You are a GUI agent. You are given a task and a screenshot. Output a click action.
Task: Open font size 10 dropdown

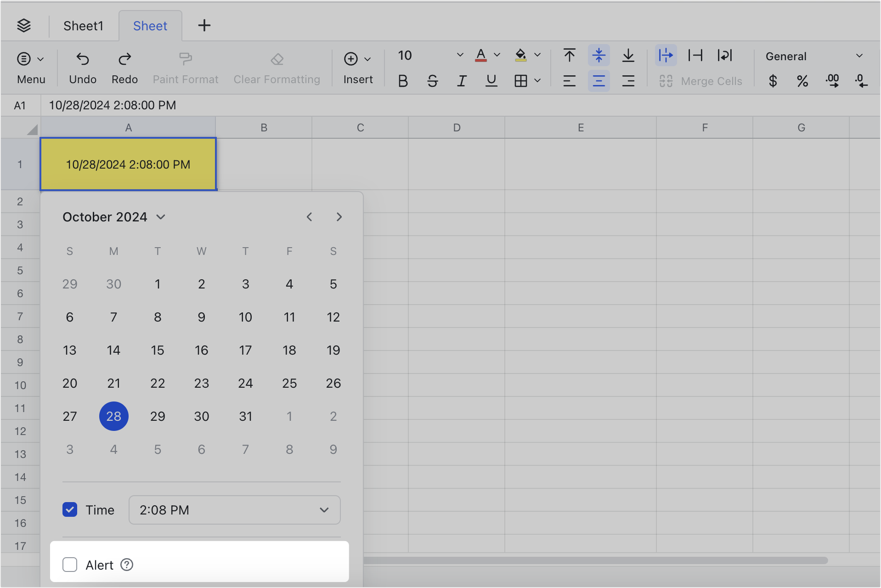(x=430, y=56)
